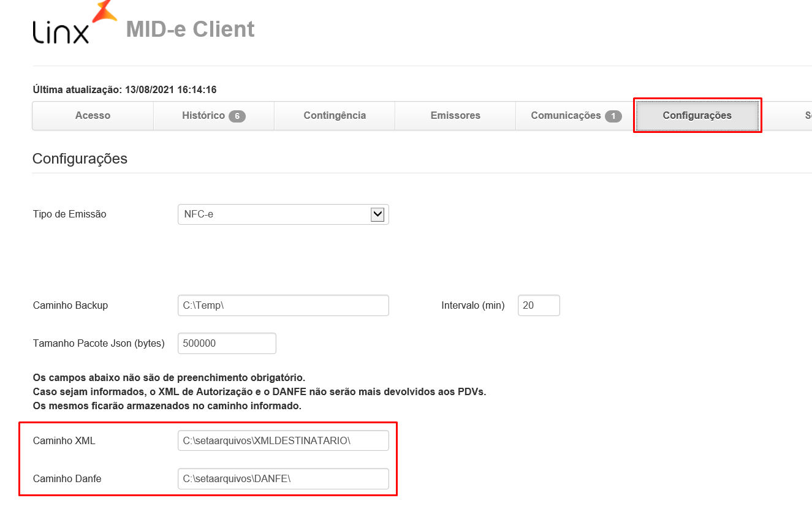Click the 'Os campos abaixo' notice line
Screen dimensions: 812x506
[169, 377]
